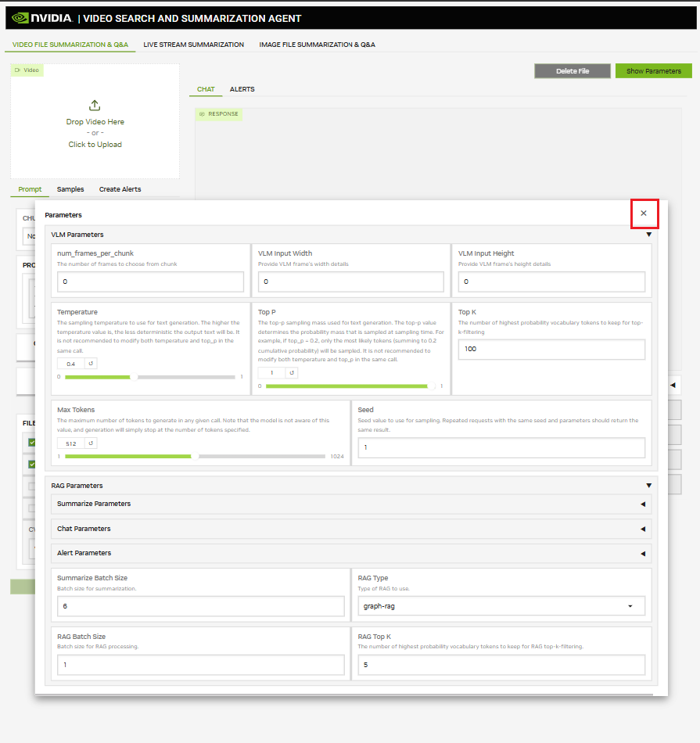Collapse the VLM Parameters section
This screenshot has height=743, width=700.
(x=648, y=235)
